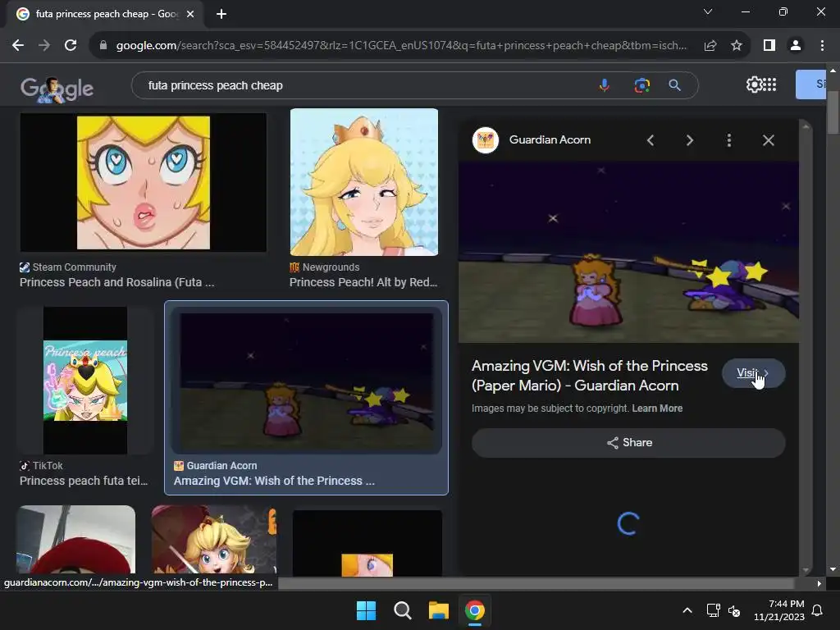This screenshot has width=840, height=630.
Task: Click the blue Sign in button
Action: [810, 84]
